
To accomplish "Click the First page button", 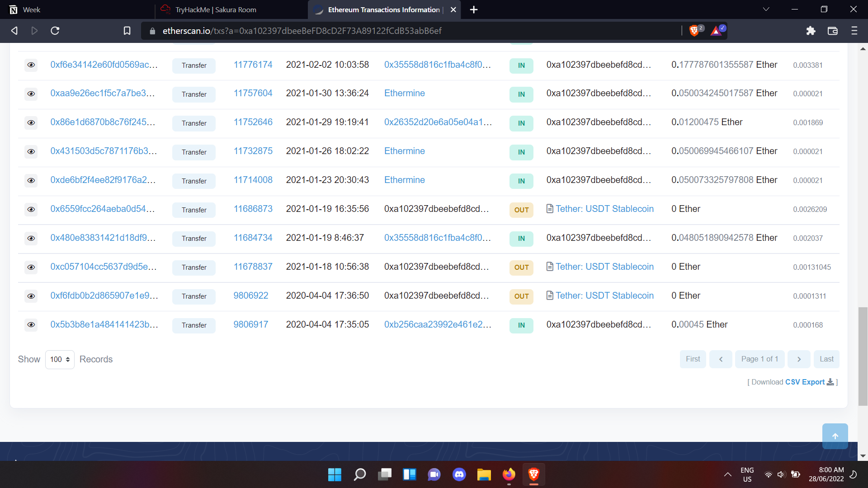I will tap(693, 359).
